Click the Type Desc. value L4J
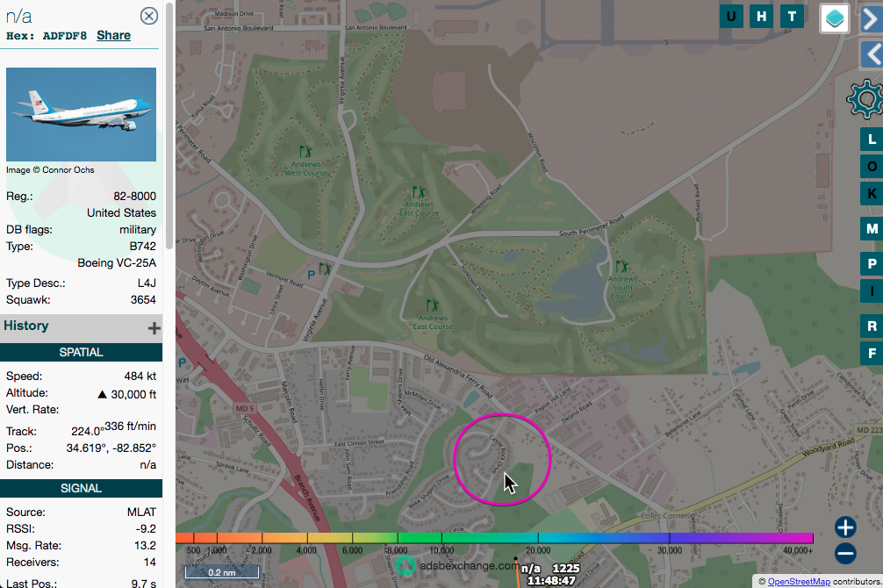This screenshot has height=588, width=883. 147,283
